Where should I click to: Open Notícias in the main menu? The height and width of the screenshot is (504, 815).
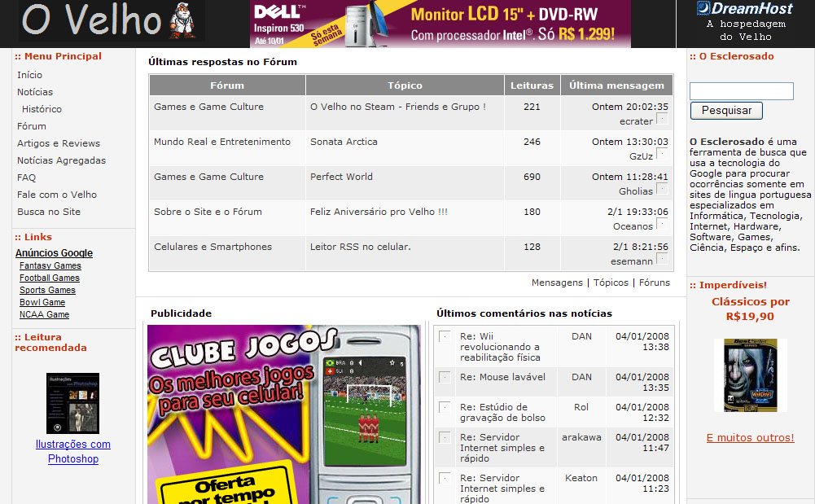(x=35, y=92)
